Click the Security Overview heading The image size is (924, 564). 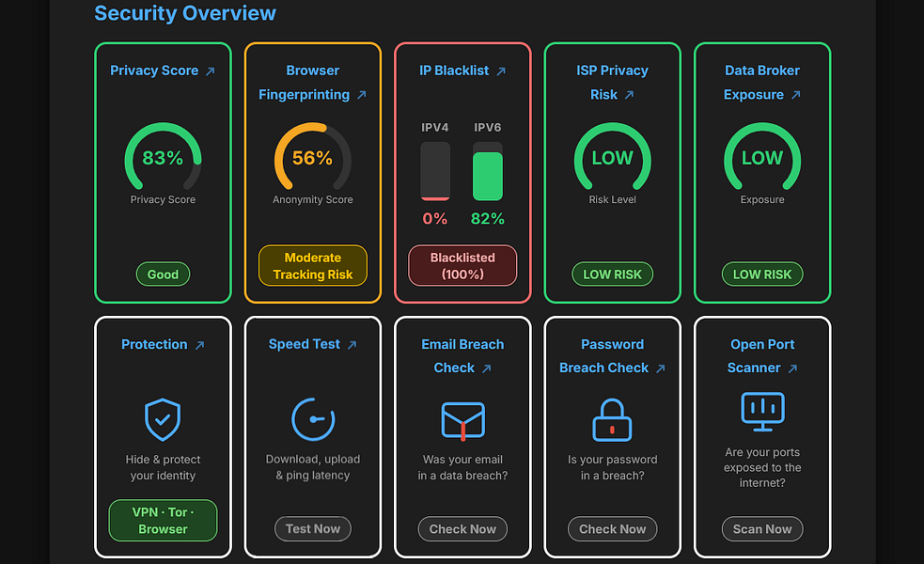tap(185, 13)
